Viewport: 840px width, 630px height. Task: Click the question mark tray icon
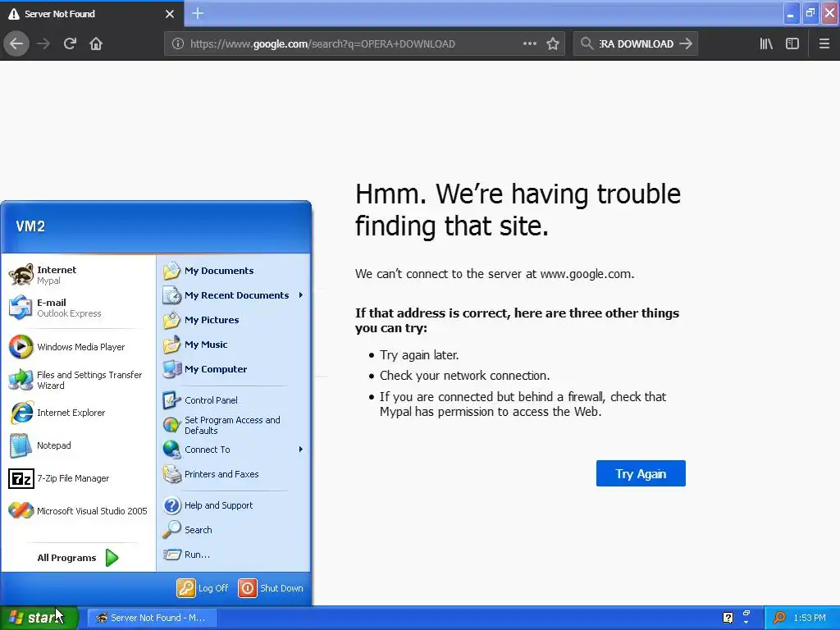click(728, 618)
